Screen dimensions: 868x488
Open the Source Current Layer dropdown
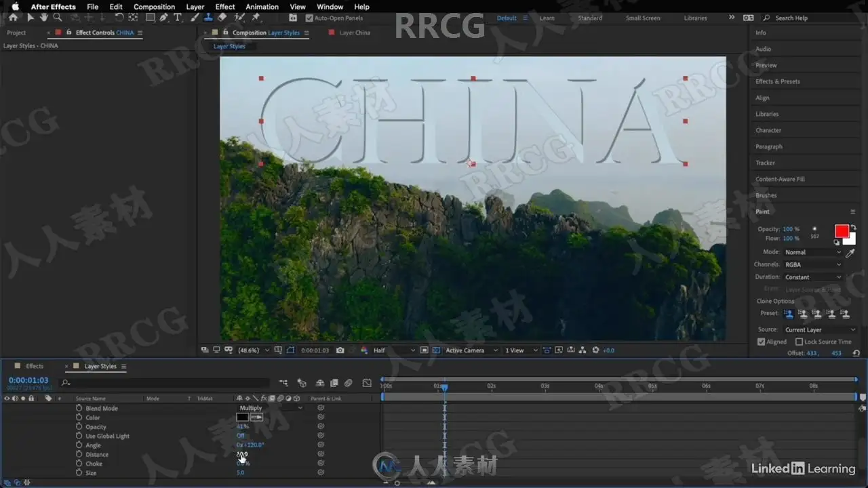[x=821, y=329]
